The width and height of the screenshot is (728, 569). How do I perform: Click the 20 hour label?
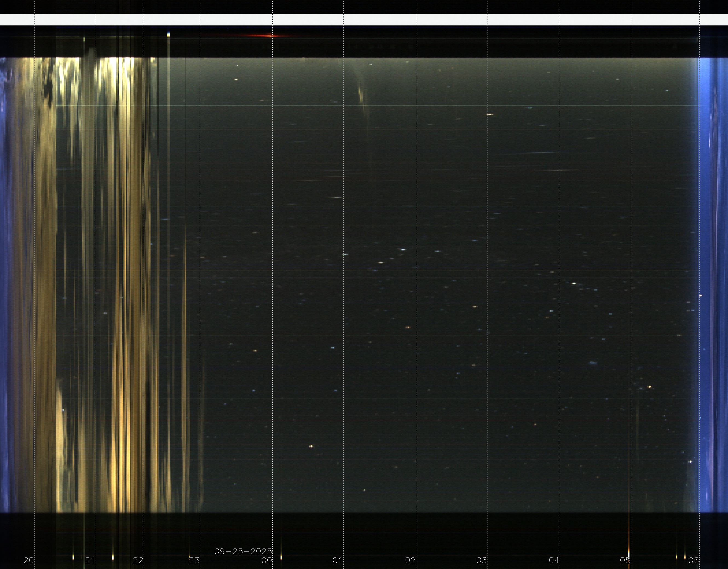(29, 560)
